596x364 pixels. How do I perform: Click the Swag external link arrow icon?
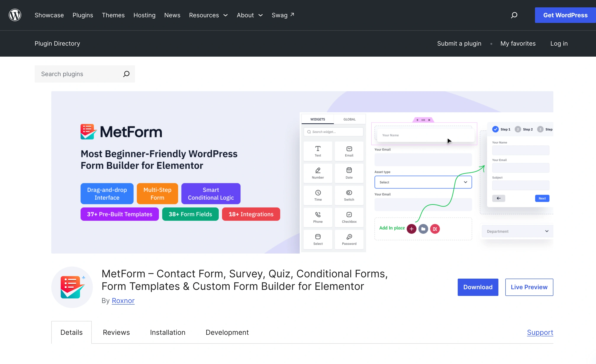(x=292, y=14)
